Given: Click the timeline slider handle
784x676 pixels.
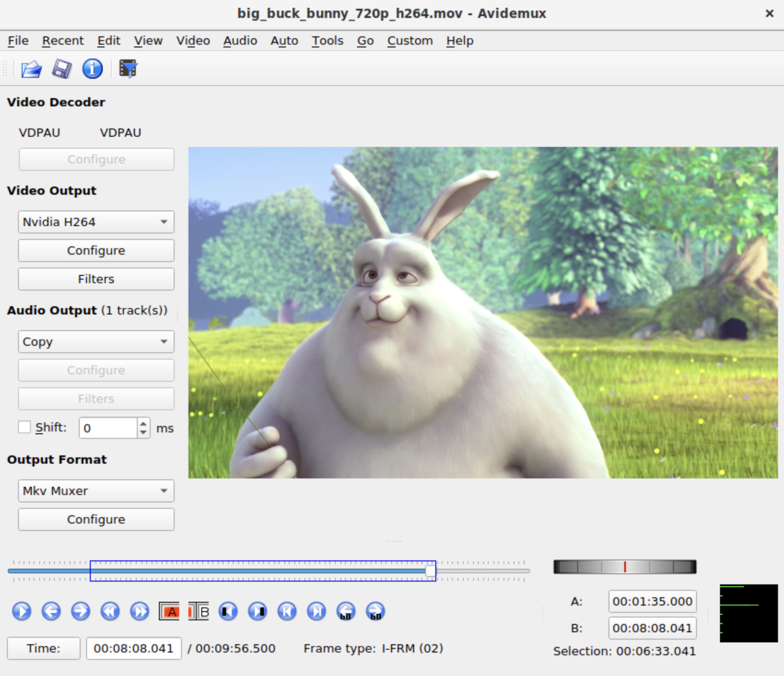Looking at the screenshot, I should [x=430, y=571].
